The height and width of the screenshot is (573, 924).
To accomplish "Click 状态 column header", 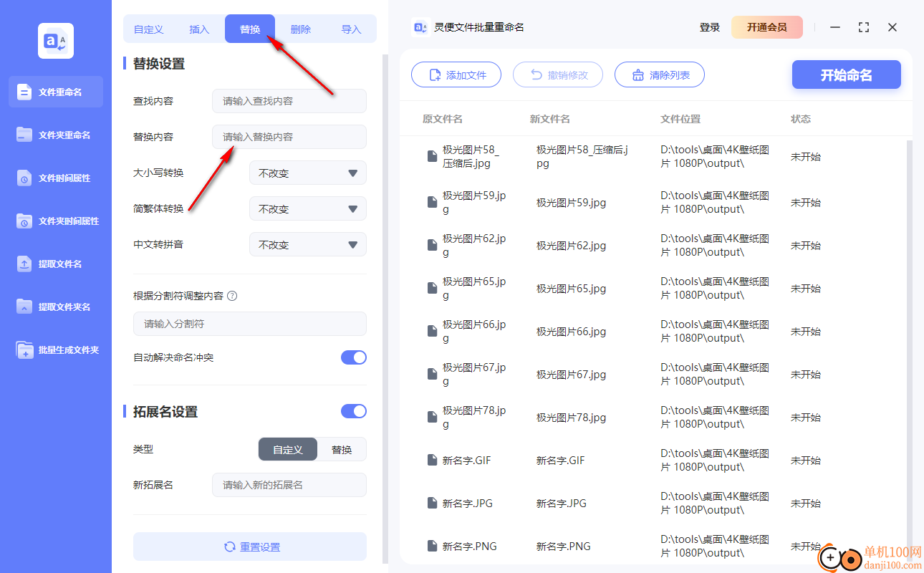I will click(801, 119).
